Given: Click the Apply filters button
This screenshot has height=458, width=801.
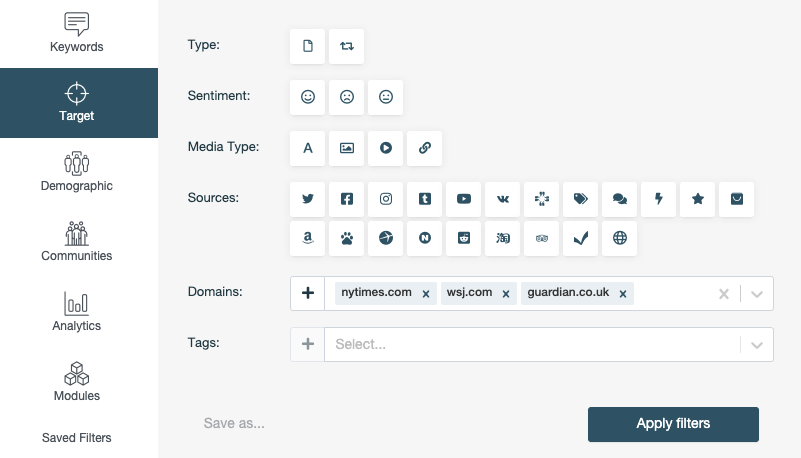Looking at the screenshot, I should click(x=673, y=424).
